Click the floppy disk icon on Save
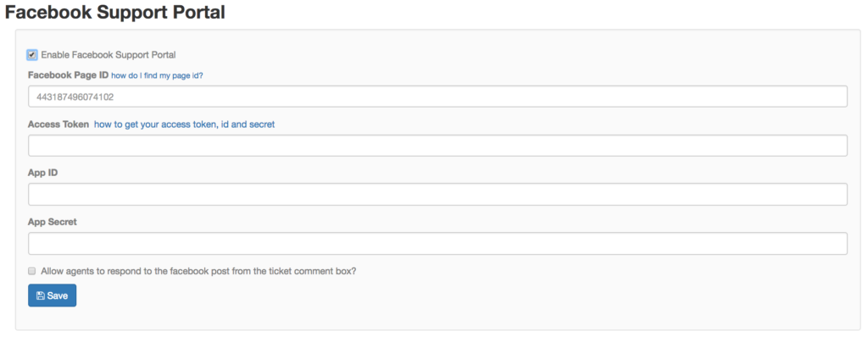Viewport: 868px width, 342px height. (x=41, y=295)
